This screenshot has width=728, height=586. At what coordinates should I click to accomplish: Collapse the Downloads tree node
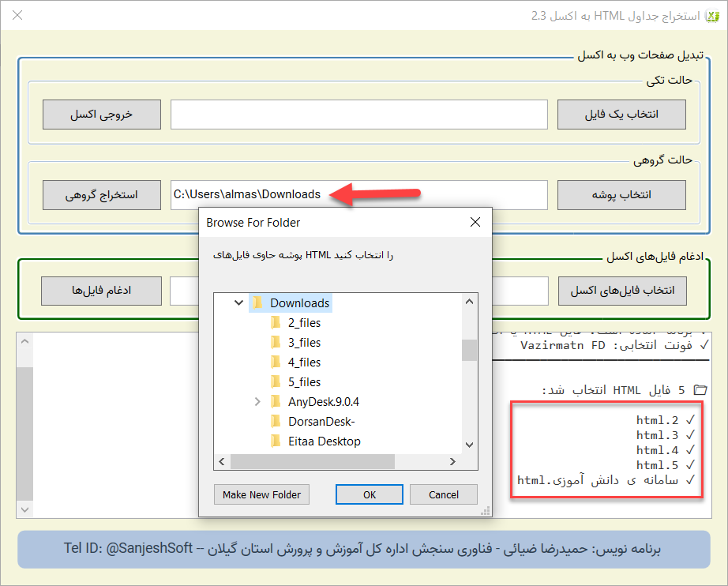pos(238,303)
